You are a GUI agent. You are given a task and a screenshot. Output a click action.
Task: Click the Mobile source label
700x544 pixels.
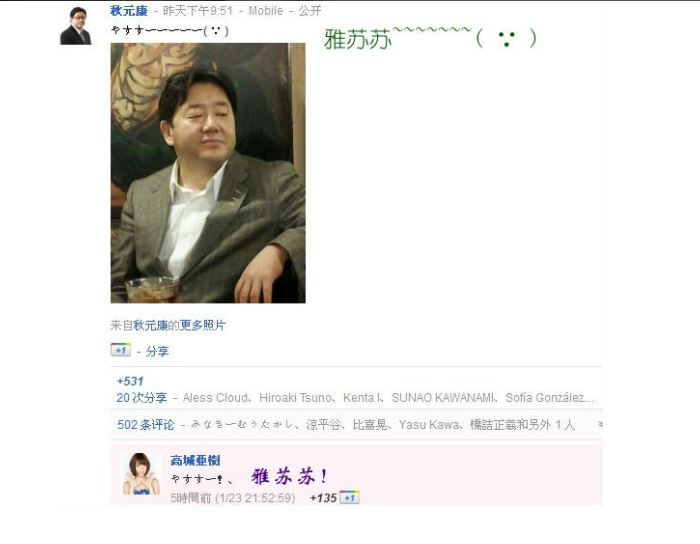[x=266, y=11]
